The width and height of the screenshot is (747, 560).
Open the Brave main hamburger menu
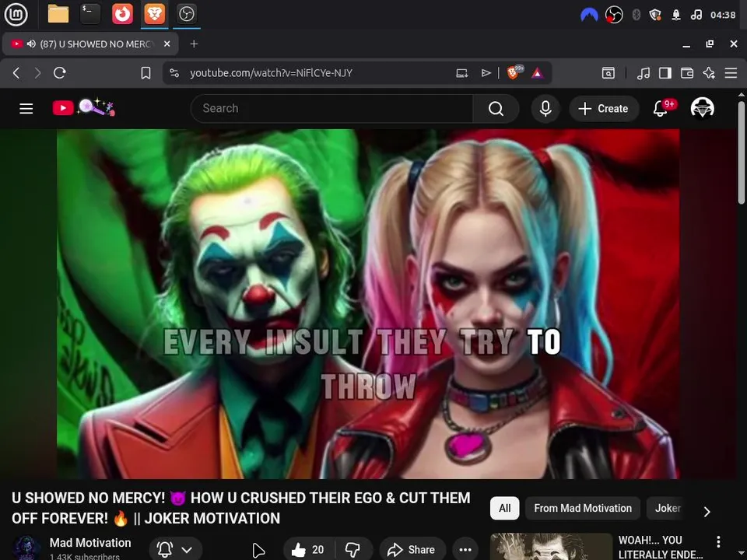click(x=731, y=73)
